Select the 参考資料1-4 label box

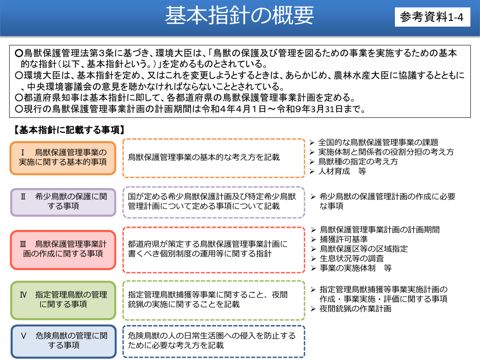pos(432,17)
